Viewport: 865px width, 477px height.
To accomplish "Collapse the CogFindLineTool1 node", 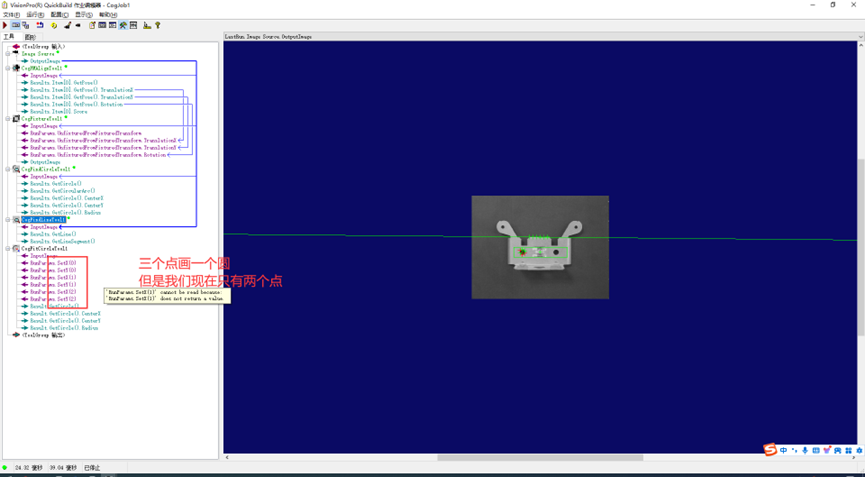I will click(8, 219).
